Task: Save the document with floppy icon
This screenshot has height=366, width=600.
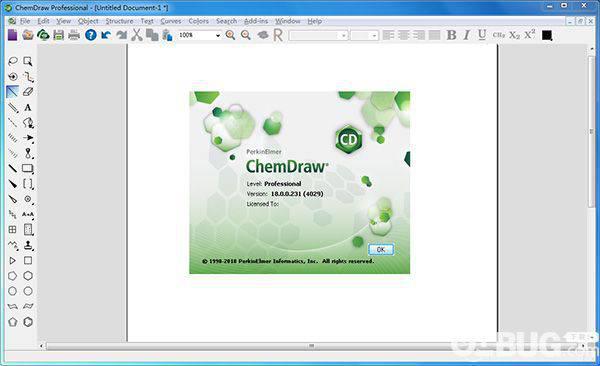Action: [x=59, y=35]
